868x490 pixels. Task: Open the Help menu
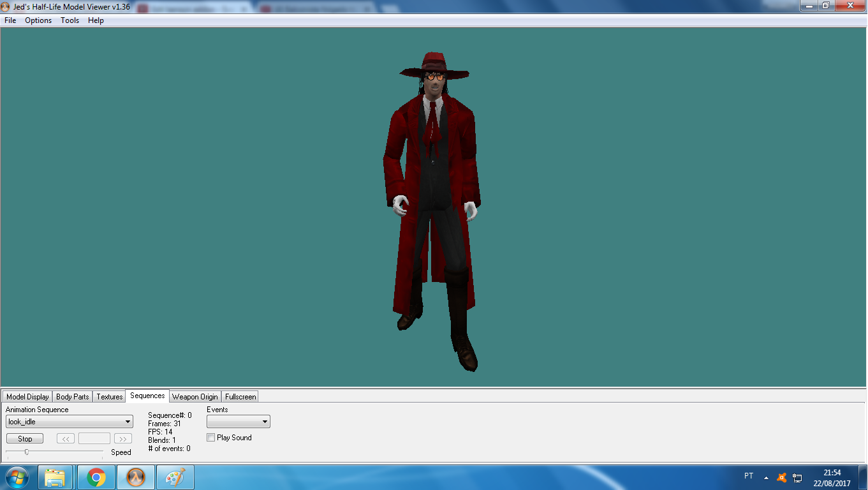[96, 20]
